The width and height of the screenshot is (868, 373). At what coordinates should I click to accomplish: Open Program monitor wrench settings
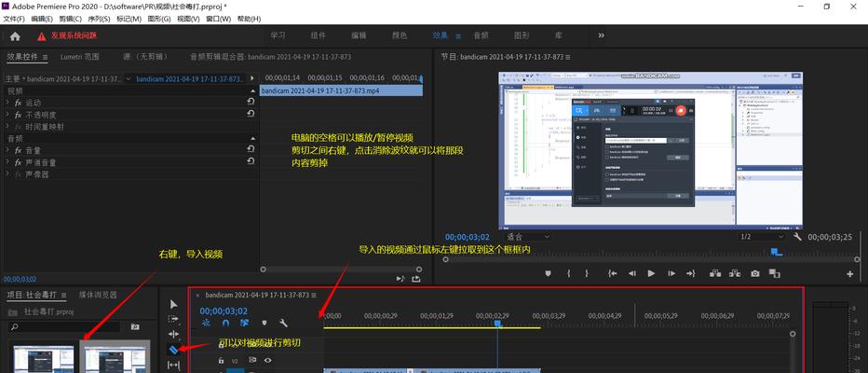point(797,237)
